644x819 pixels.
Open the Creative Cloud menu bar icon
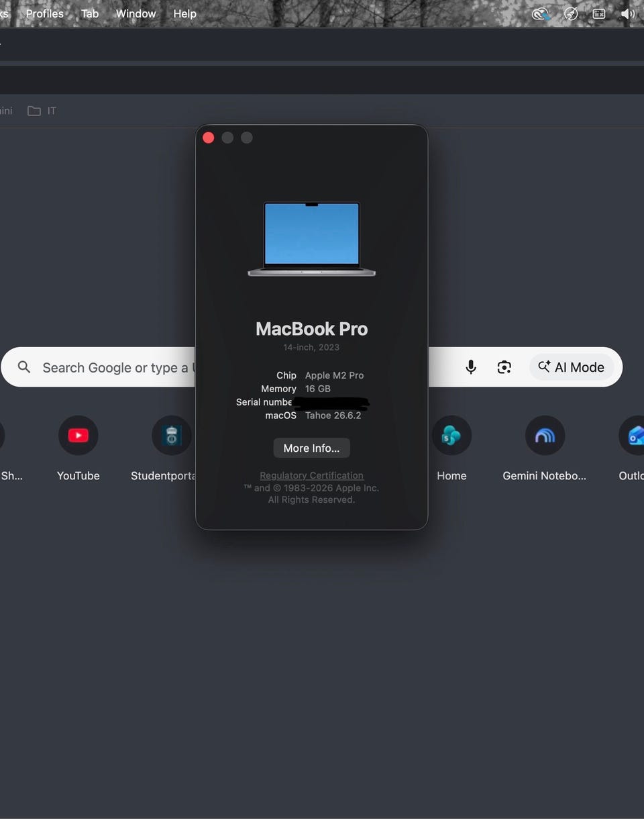click(541, 13)
